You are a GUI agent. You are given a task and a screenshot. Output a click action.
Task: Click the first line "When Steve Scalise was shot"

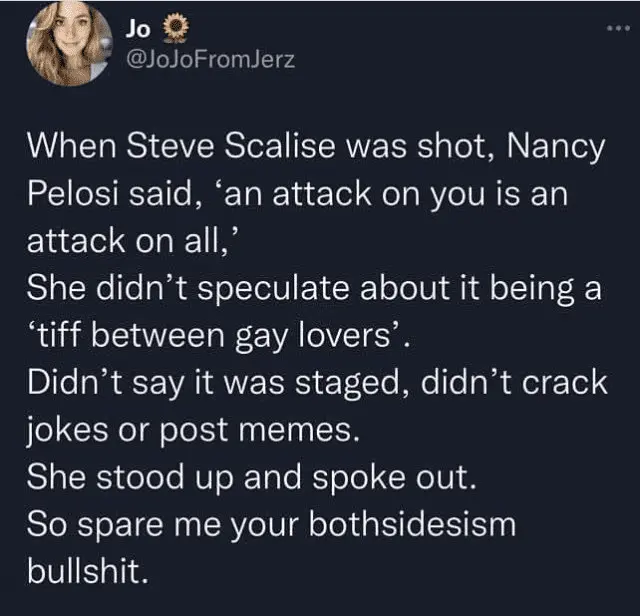tap(262, 148)
